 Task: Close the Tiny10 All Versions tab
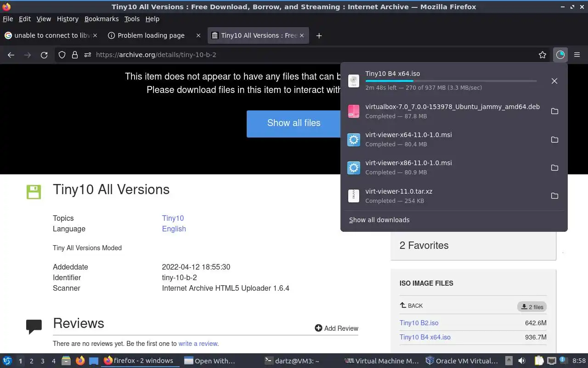click(x=302, y=35)
